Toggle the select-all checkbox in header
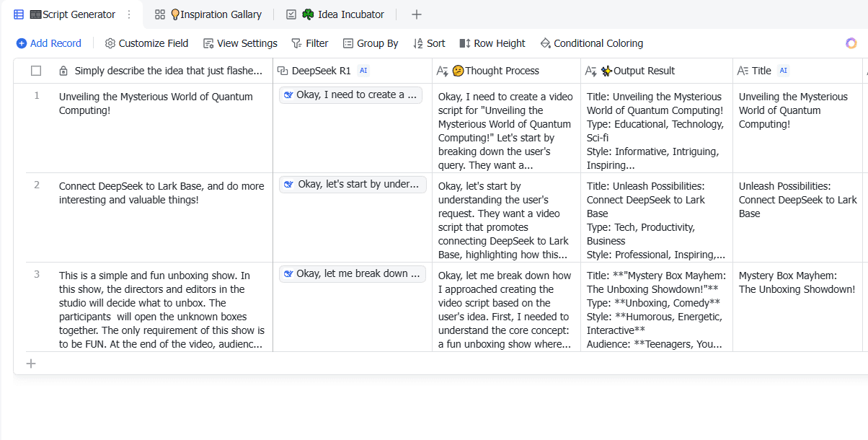The height and width of the screenshot is (440, 868). pos(36,71)
